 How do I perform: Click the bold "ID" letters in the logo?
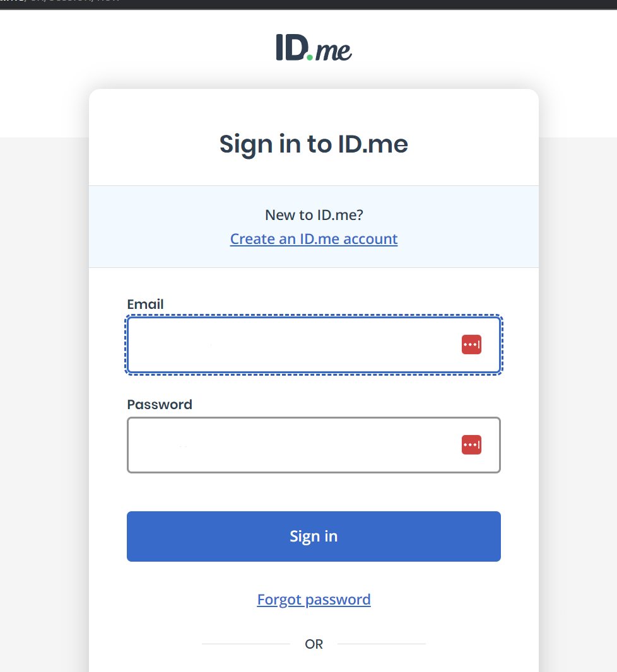pos(291,48)
